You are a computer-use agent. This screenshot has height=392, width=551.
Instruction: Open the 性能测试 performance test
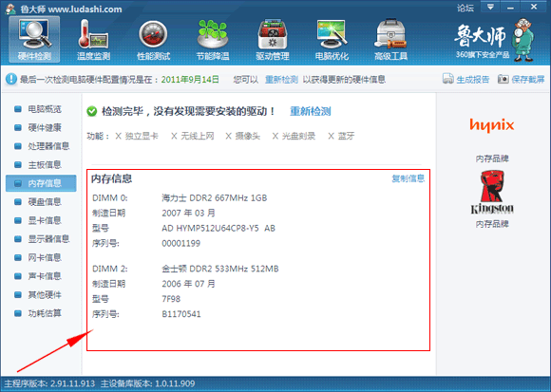click(153, 40)
